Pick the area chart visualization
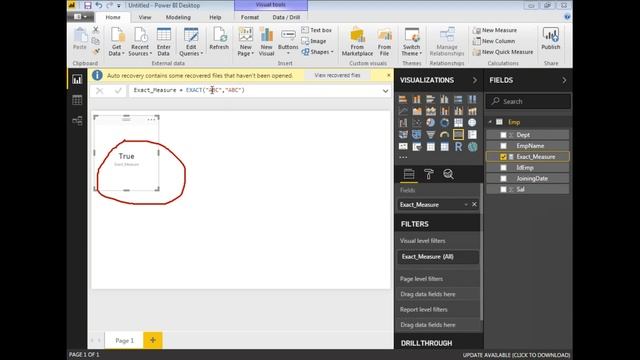 (x=417, y=111)
